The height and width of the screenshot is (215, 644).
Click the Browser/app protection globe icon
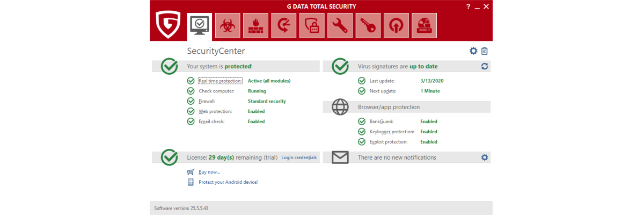pyautogui.click(x=340, y=107)
